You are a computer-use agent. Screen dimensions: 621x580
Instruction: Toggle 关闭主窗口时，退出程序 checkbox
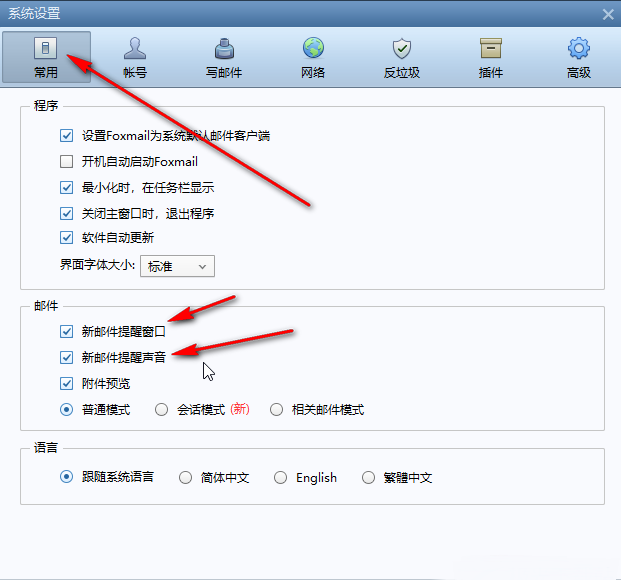(67, 214)
